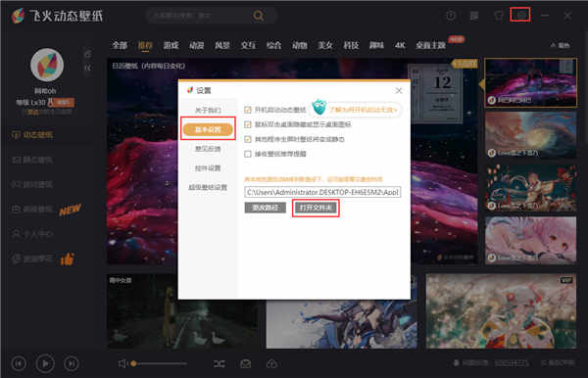Select the 桌面主题 category tab
The width and height of the screenshot is (588, 378).
(430, 45)
